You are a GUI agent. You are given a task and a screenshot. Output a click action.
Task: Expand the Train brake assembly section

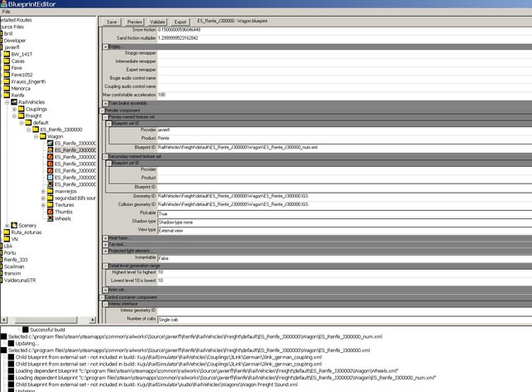pyautogui.click(x=105, y=102)
